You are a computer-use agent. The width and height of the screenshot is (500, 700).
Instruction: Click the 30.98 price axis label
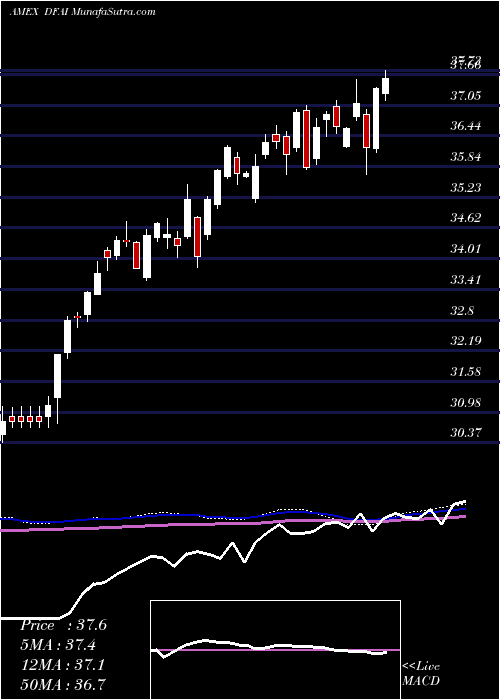tap(466, 403)
